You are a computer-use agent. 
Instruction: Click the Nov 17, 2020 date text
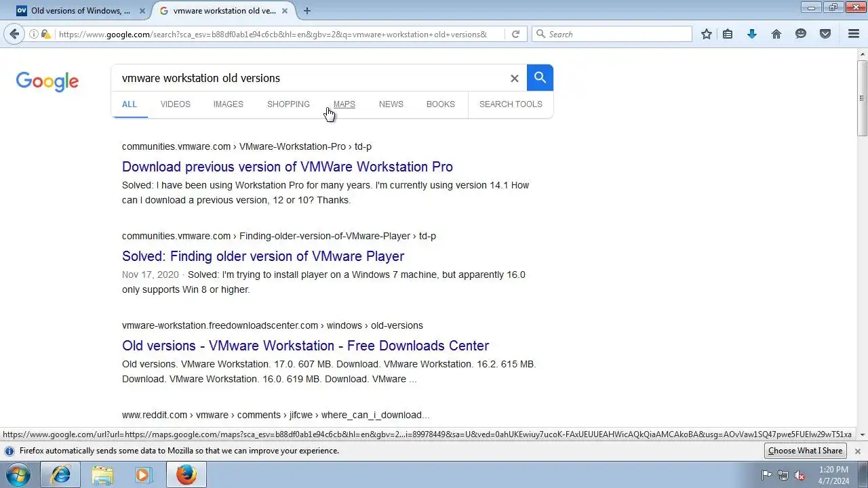coord(151,274)
